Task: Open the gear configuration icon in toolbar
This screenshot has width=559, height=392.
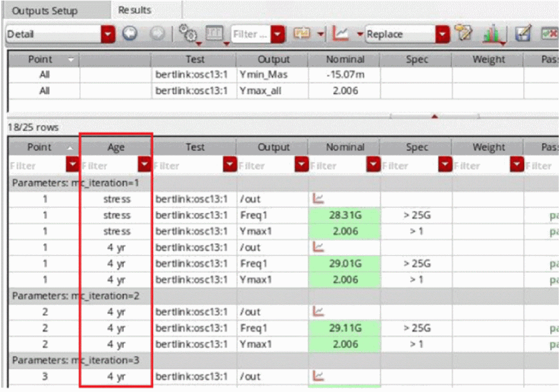Action: [x=189, y=34]
